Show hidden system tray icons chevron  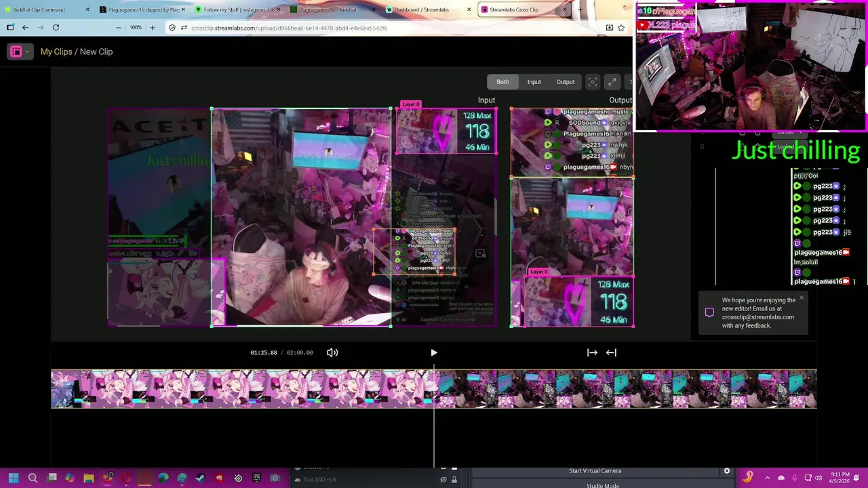click(x=769, y=478)
